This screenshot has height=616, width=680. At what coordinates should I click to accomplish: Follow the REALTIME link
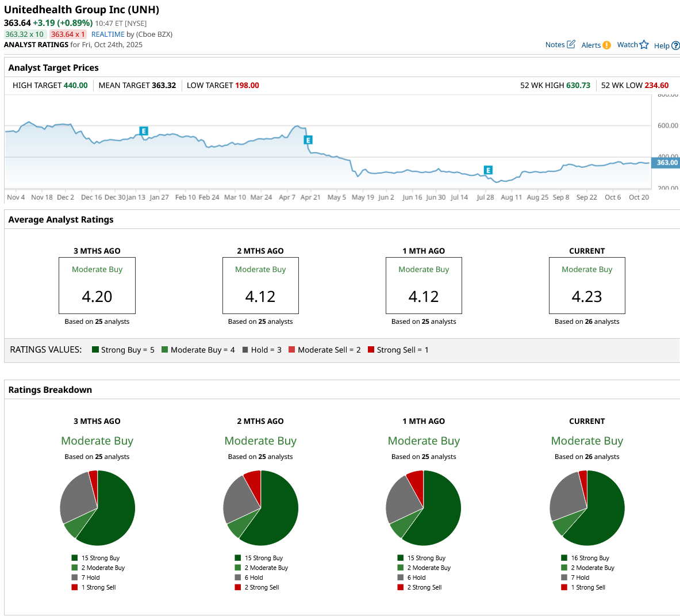pyautogui.click(x=107, y=35)
